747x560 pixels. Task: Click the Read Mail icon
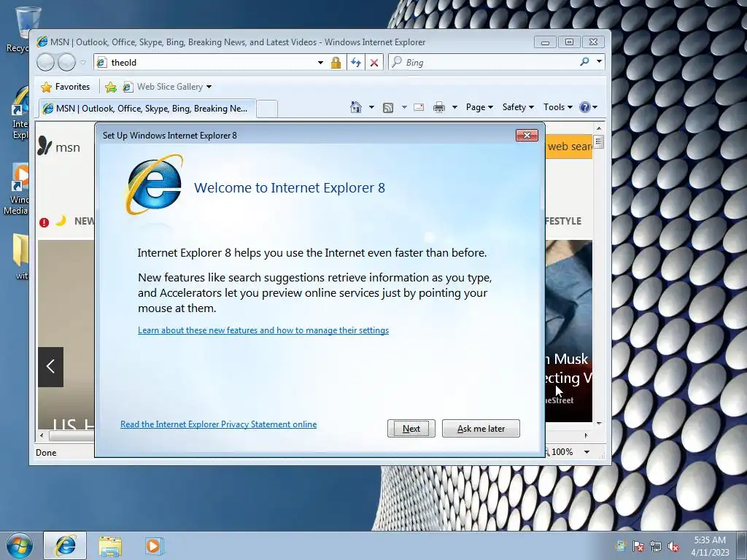pyautogui.click(x=419, y=107)
